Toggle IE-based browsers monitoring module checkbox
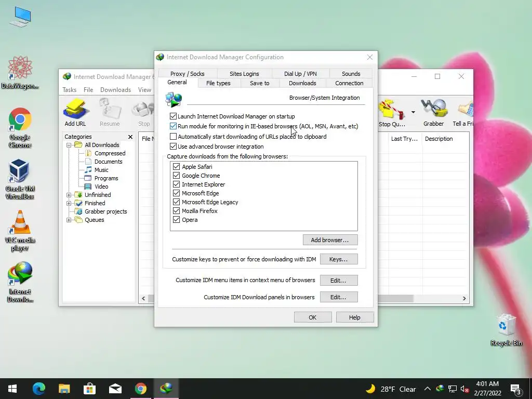 coord(173,126)
